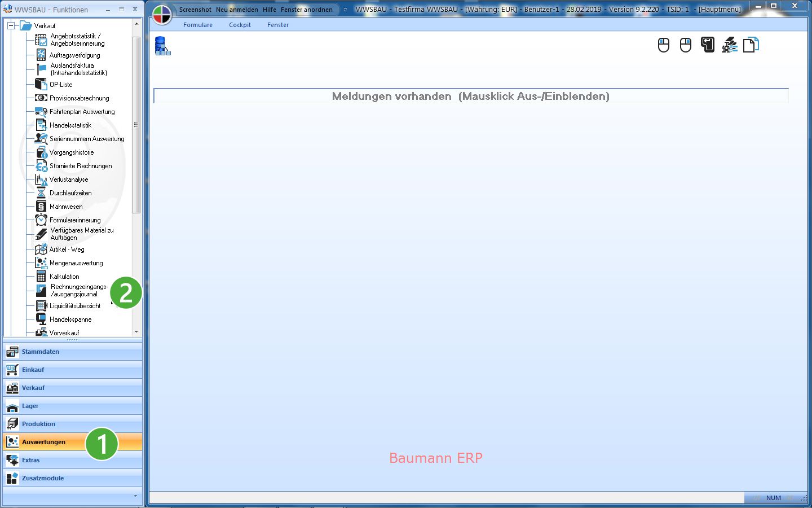Open the Kalkulation calculator icon

pos(41,276)
